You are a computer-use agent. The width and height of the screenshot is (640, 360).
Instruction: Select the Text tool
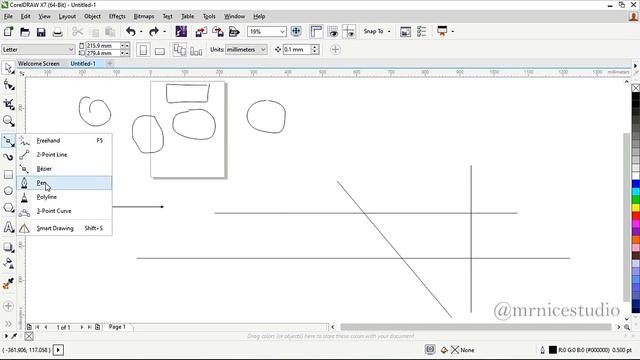[8, 227]
